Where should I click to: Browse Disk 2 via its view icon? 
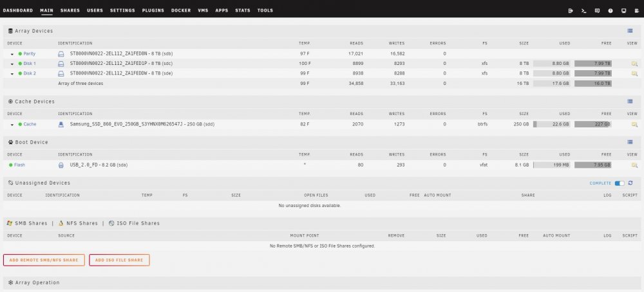point(634,73)
